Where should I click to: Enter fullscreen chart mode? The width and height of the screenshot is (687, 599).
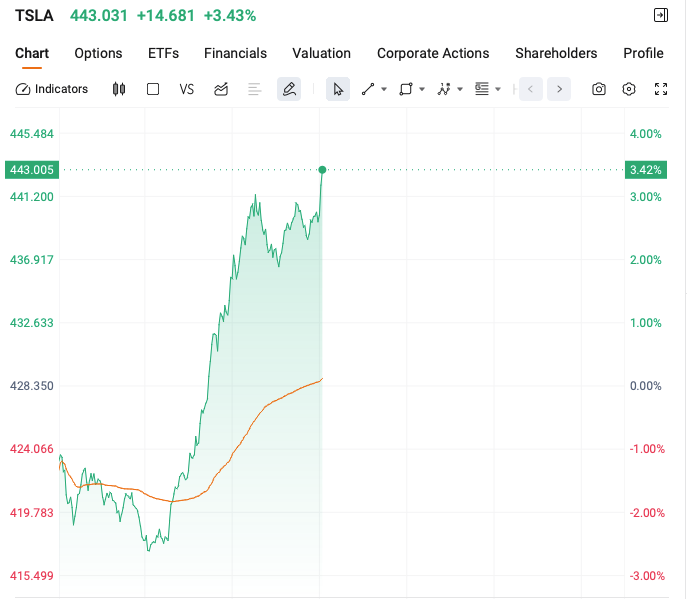[661, 89]
